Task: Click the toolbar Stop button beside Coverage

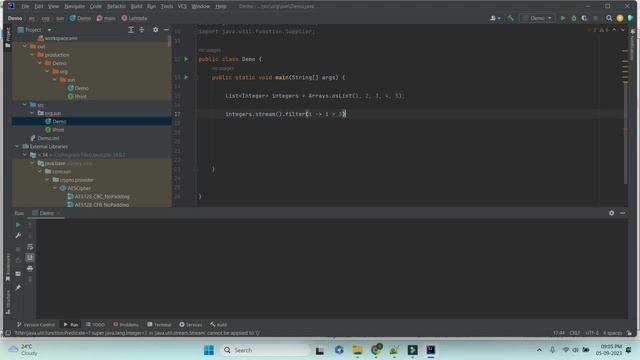Action: tap(596, 18)
